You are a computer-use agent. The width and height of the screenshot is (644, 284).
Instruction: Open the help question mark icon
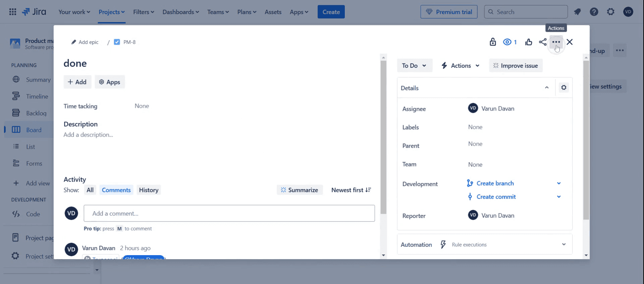(x=594, y=12)
